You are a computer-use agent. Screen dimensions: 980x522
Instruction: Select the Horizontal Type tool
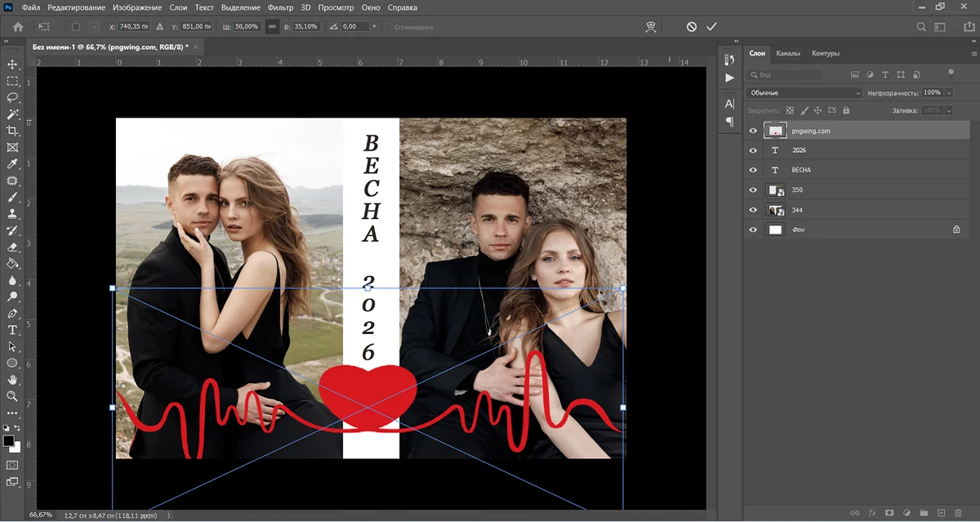[12, 330]
